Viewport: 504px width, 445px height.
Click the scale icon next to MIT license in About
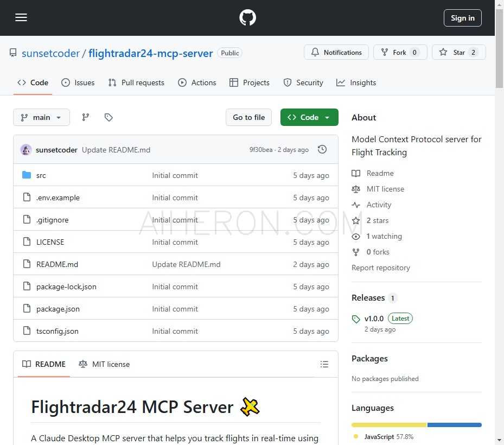(356, 189)
